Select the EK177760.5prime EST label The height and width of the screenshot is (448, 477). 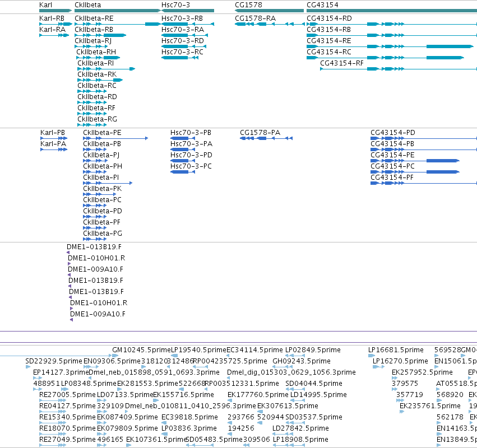pyautogui.click(x=258, y=395)
